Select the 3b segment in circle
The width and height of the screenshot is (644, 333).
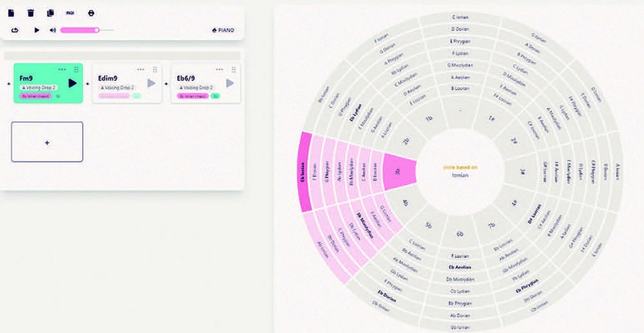click(x=399, y=172)
